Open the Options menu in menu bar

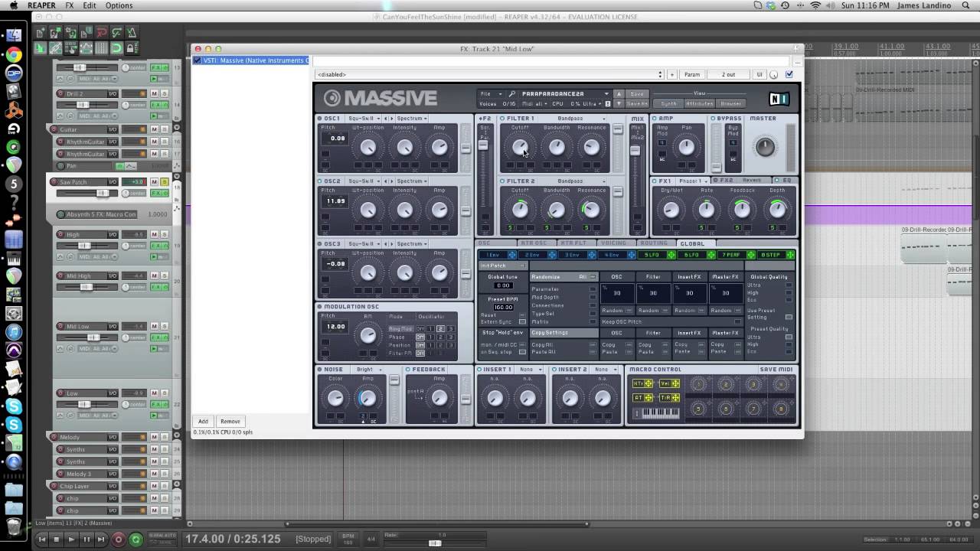coord(119,5)
